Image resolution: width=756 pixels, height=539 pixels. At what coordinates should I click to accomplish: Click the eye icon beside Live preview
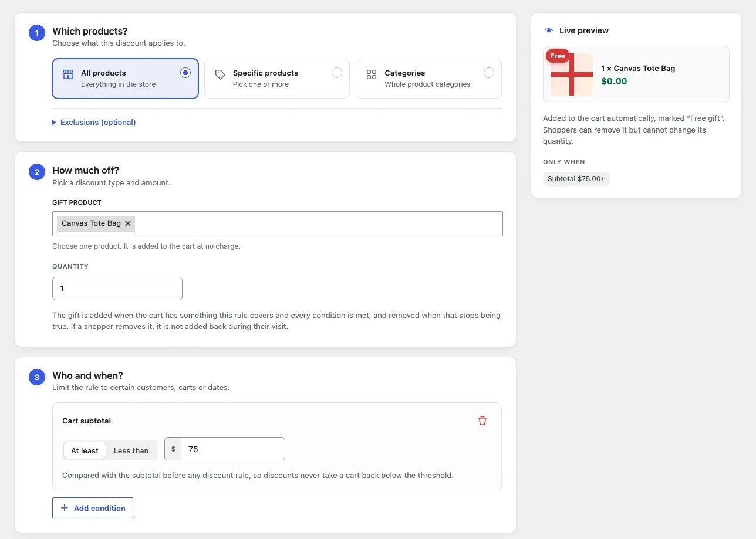(549, 30)
